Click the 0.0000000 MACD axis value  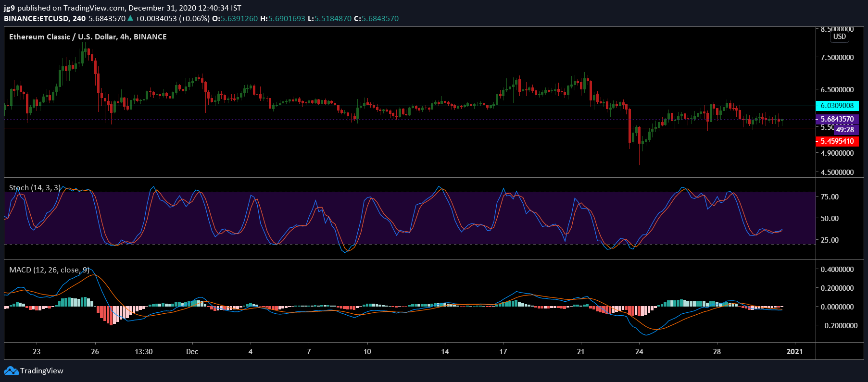pos(837,307)
